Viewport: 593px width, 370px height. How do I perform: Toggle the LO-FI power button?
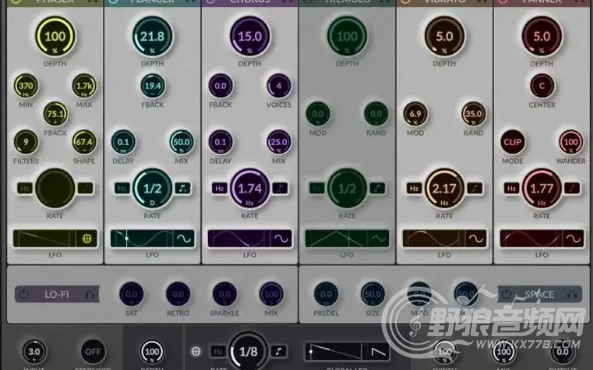(x=24, y=294)
